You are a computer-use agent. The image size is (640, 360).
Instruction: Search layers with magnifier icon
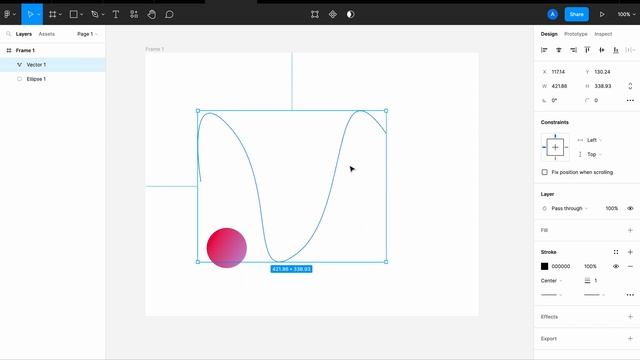[x=9, y=34]
